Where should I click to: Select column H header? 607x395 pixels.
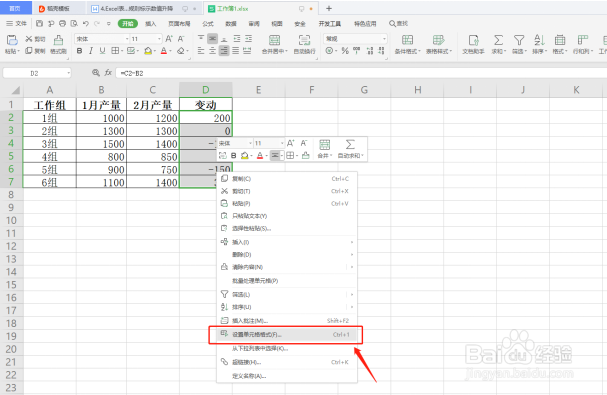(417, 90)
